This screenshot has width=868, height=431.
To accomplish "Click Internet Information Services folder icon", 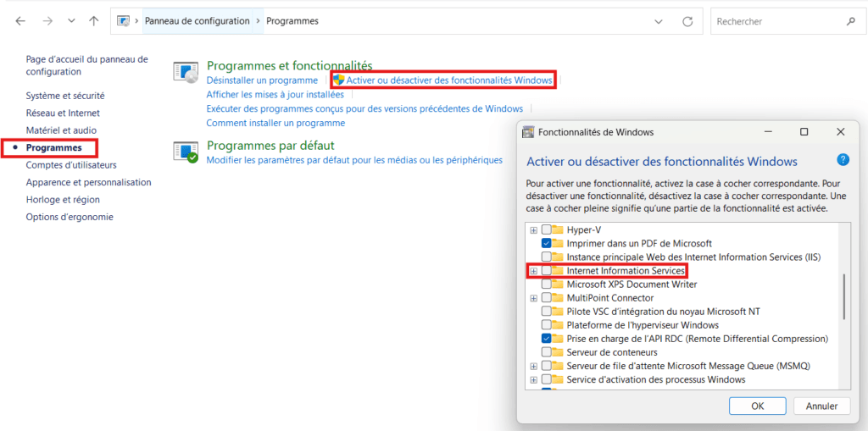I will click(x=558, y=271).
